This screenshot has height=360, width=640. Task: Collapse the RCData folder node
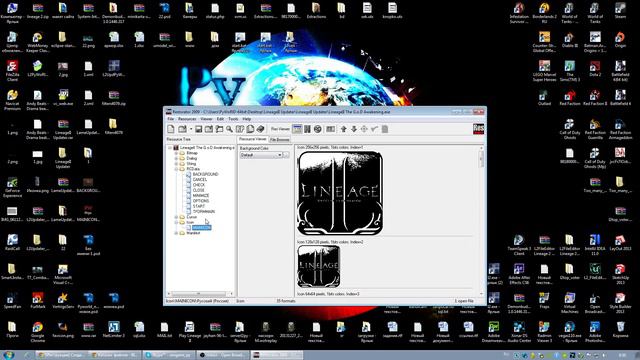pyautogui.click(x=176, y=169)
